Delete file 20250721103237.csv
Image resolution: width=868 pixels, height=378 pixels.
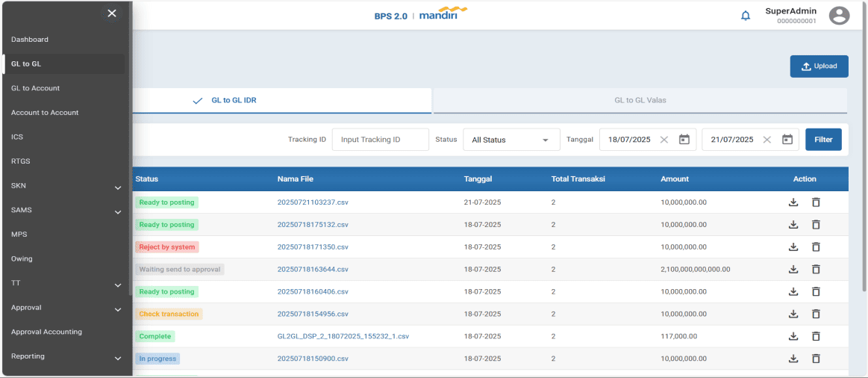click(x=816, y=202)
